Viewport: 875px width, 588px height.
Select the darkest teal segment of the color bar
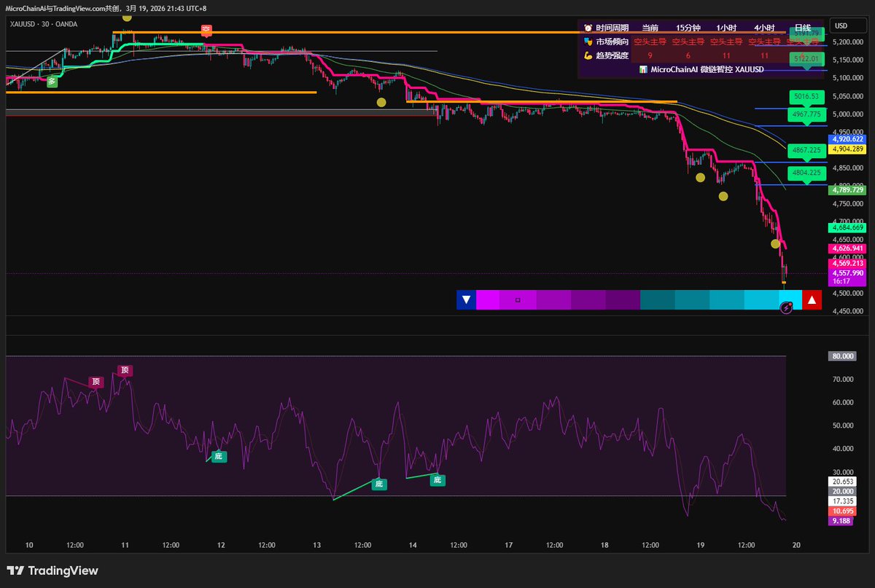(x=657, y=299)
